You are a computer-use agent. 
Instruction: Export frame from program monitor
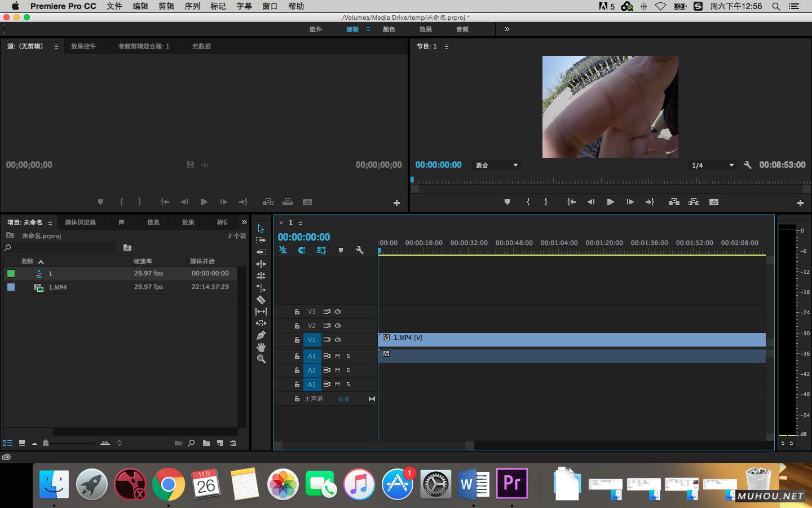tap(714, 202)
